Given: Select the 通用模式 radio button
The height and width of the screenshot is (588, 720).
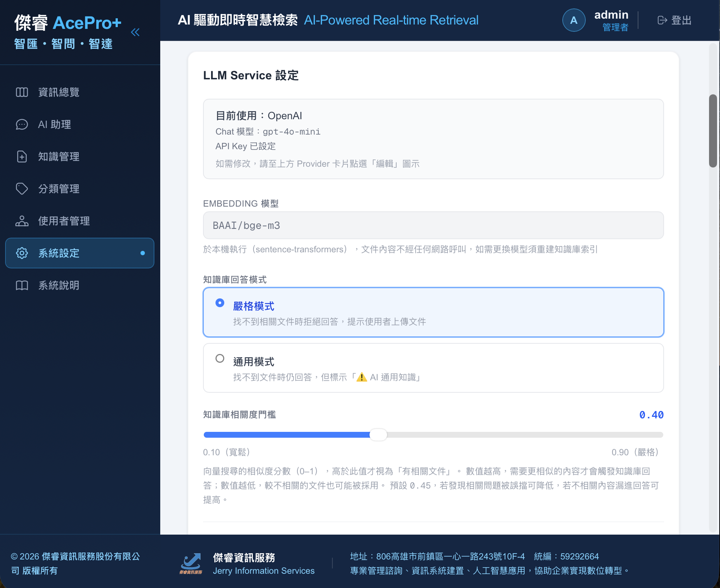Looking at the screenshot, I should coord(220,358).
